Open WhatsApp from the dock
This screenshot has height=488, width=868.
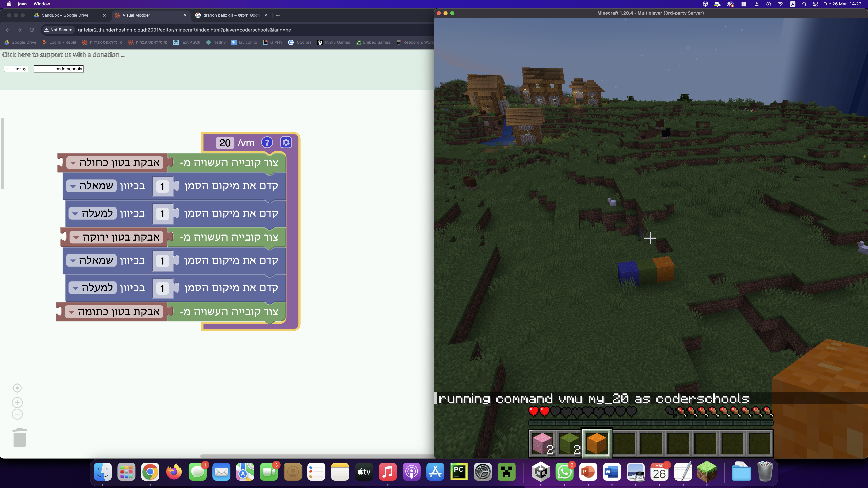pos(564,472)
